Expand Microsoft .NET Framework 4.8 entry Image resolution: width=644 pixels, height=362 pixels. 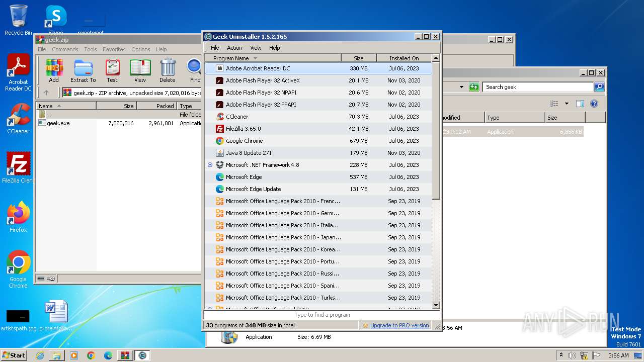tap(210, 165)
